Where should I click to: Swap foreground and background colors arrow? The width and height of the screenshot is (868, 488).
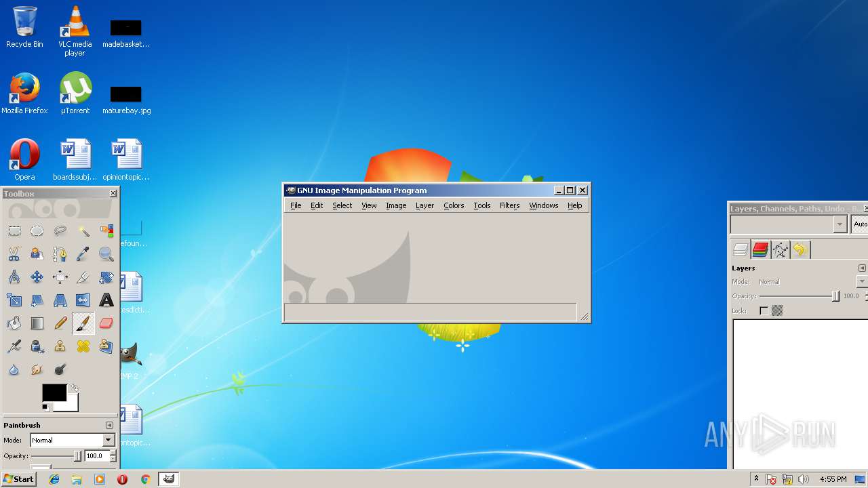[x=74, y=388]
